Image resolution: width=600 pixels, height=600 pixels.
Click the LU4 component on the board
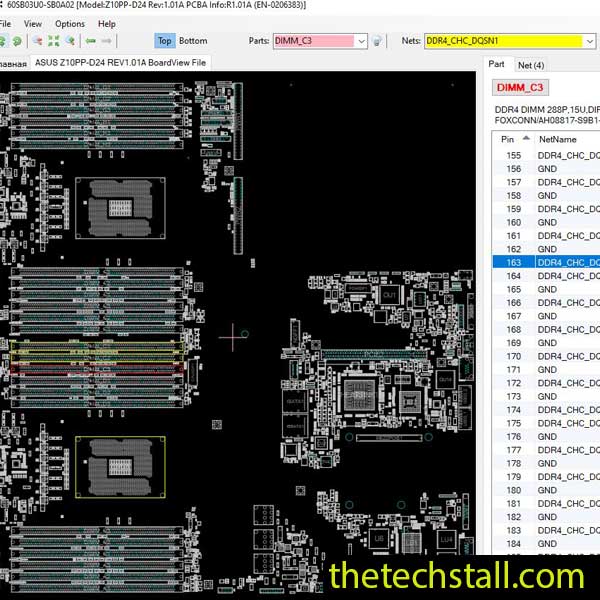(446, 540)
